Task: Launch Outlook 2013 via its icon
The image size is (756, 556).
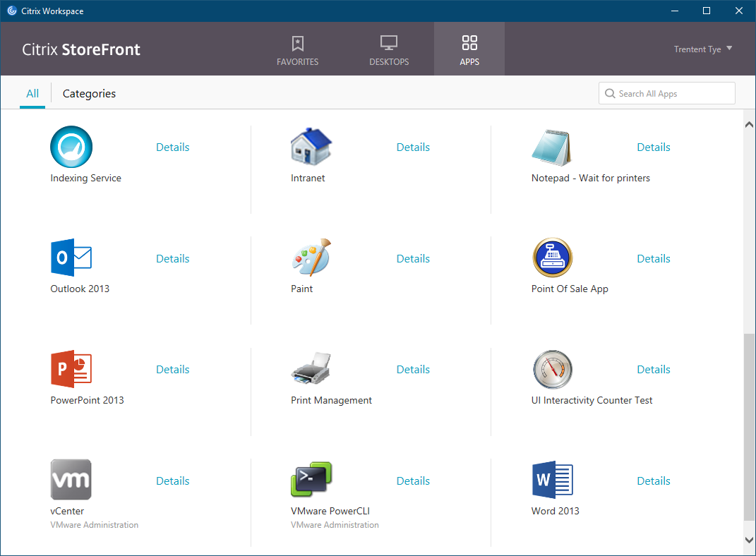Action: pyautogui.click(x=71, y=258)
